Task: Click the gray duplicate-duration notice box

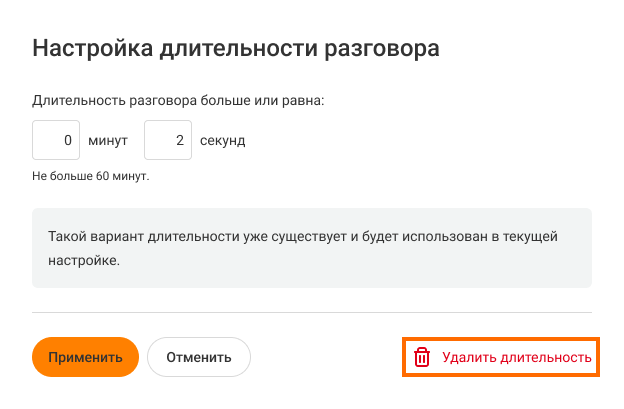Action: click(312, 248)
